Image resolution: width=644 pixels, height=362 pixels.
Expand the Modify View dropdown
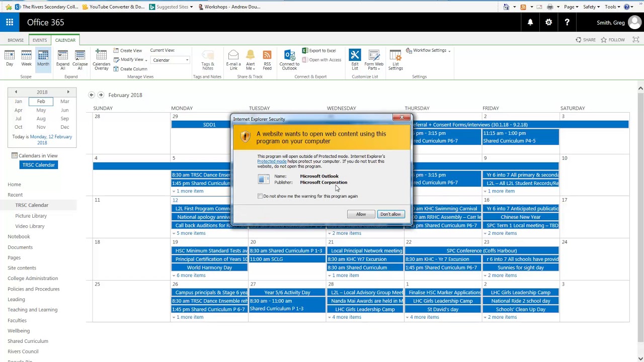tap(131, 60)
